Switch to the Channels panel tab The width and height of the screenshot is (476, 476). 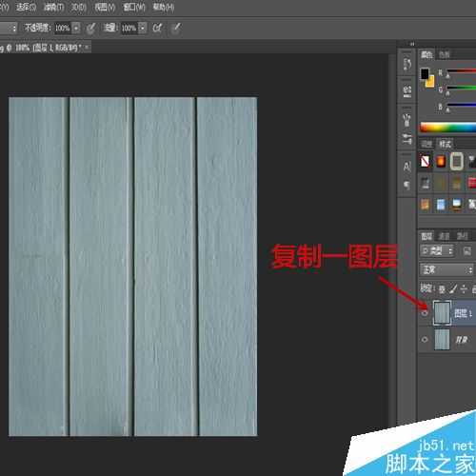tap(444, 236)
